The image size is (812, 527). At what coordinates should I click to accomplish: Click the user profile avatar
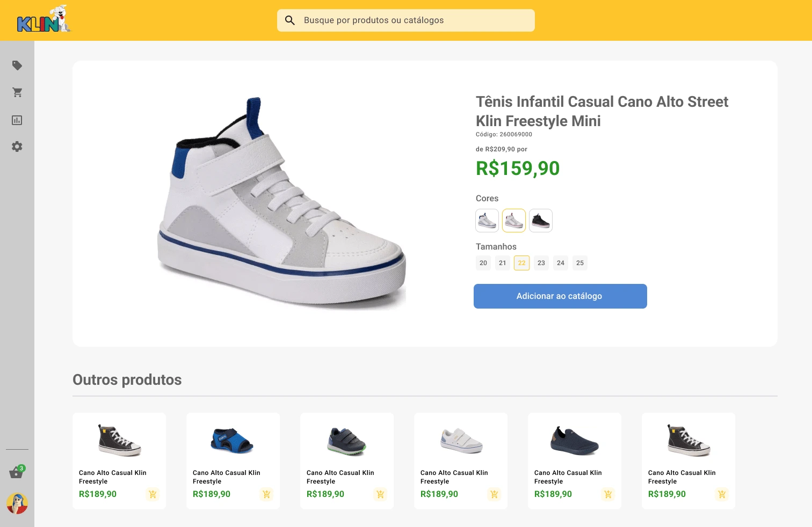[17, 503]
